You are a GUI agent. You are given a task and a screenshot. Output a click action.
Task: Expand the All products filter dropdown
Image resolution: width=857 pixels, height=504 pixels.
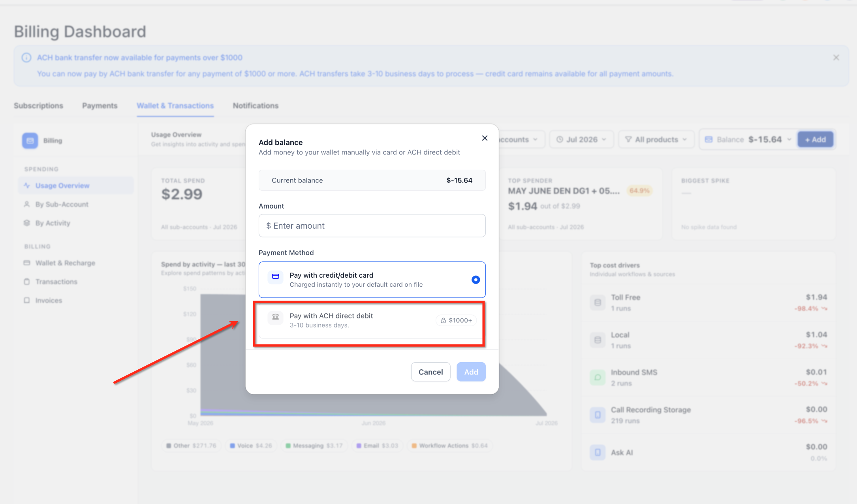click(x=656, y=139)
